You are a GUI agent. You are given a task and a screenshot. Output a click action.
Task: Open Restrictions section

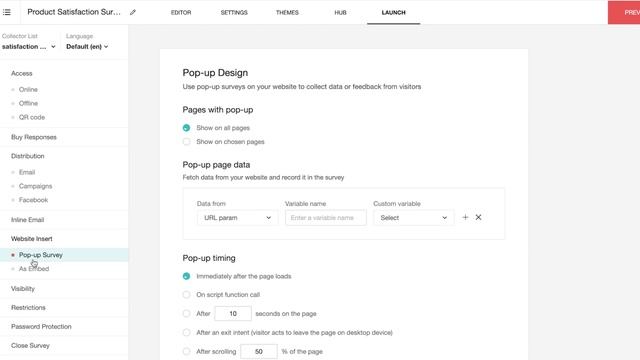tap(28, 307)
